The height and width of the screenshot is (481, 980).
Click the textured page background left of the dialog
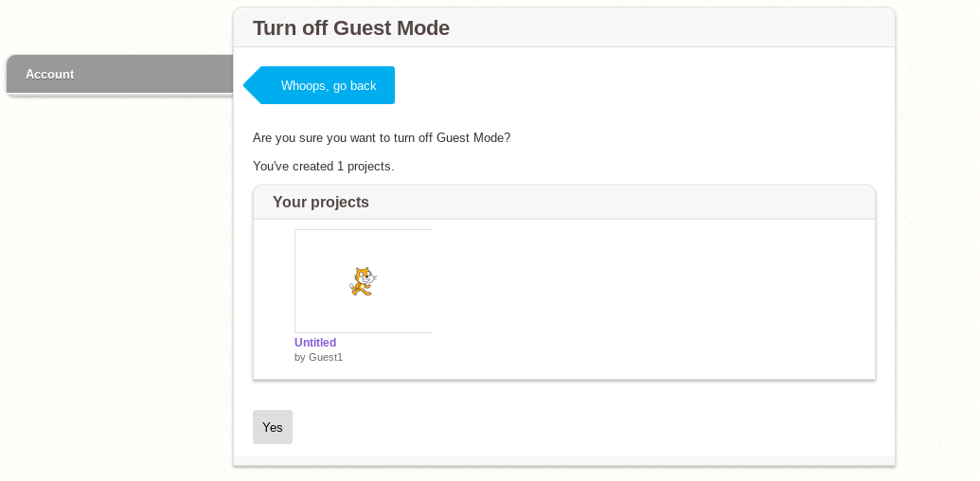(114, 284)
